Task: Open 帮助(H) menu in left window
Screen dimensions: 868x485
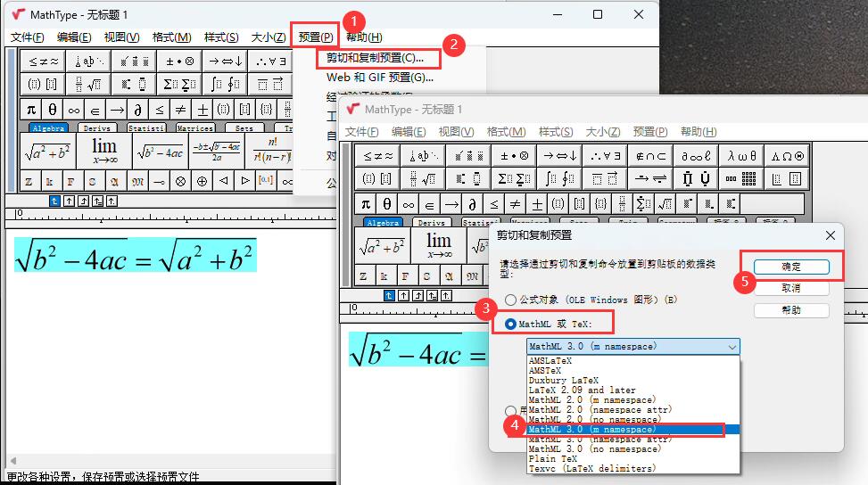Action: 364,37
